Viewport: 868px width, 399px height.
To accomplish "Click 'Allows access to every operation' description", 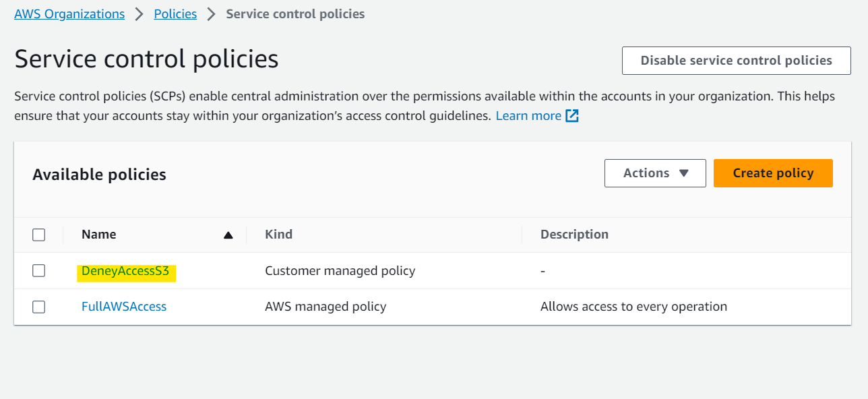I will tap(633, 307).
